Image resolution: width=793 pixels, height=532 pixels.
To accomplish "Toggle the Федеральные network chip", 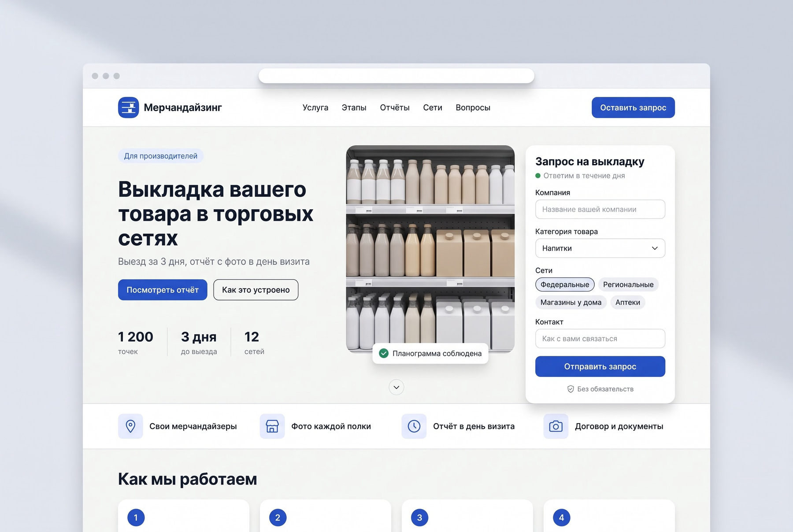I will point(565,284).
